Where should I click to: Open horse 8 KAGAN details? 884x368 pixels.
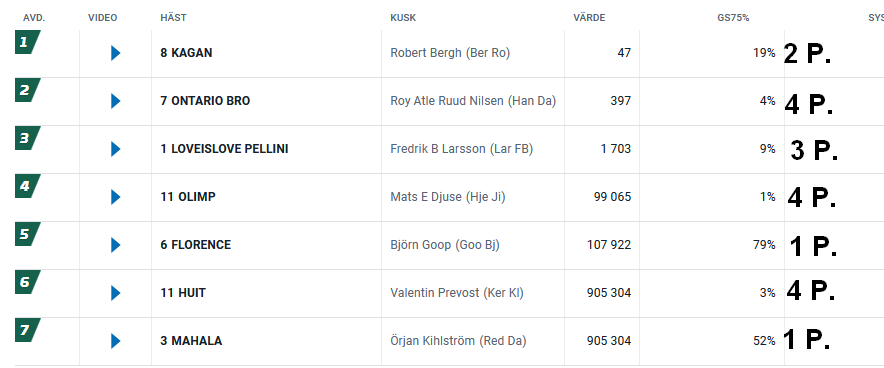tap(186, 53)
